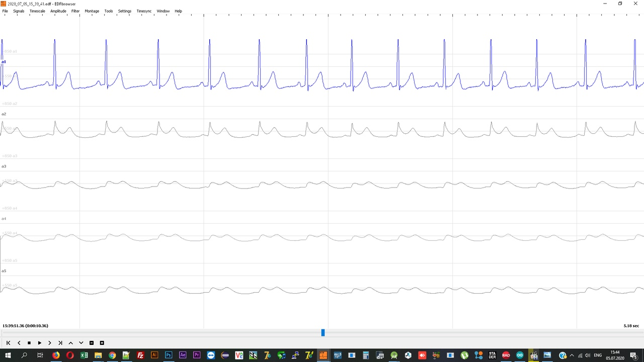Launch Adobe Photoshop from the taskbar
This screenshot has width=644, height=362.
[169, 355]
